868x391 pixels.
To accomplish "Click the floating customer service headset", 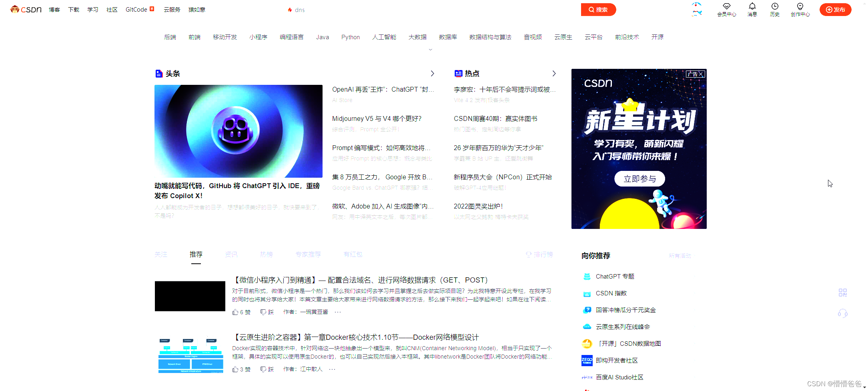I will [x=843, y=313].
